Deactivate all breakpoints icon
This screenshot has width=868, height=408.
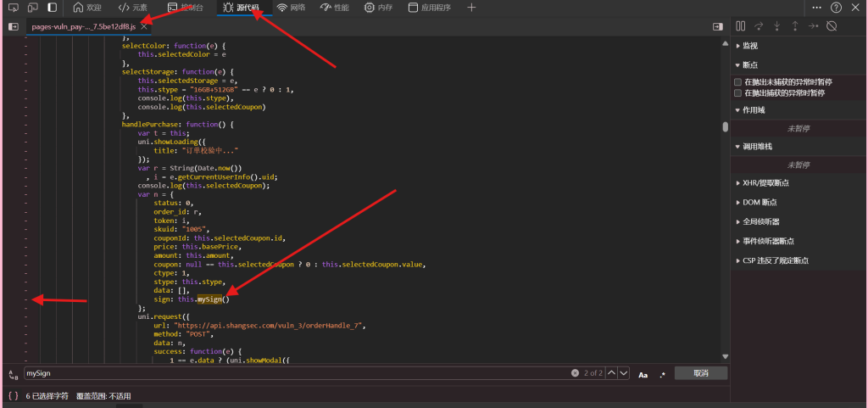click(832, 26)
